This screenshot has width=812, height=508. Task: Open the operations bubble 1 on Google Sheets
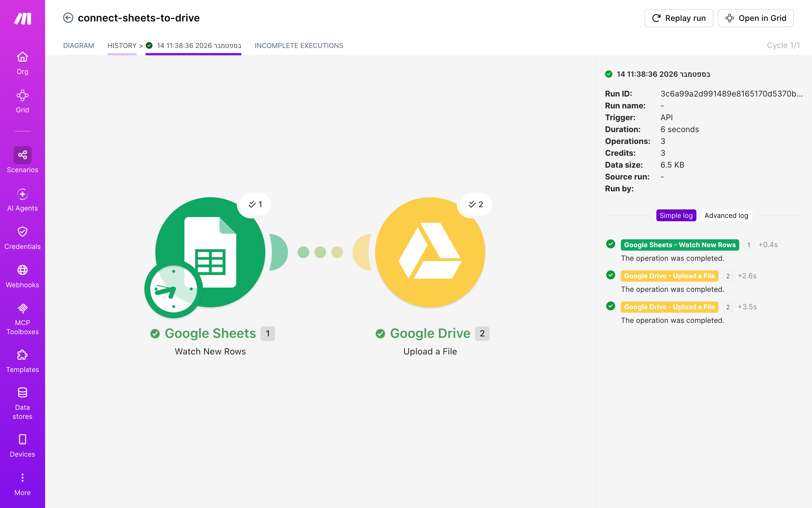(255, 204)
